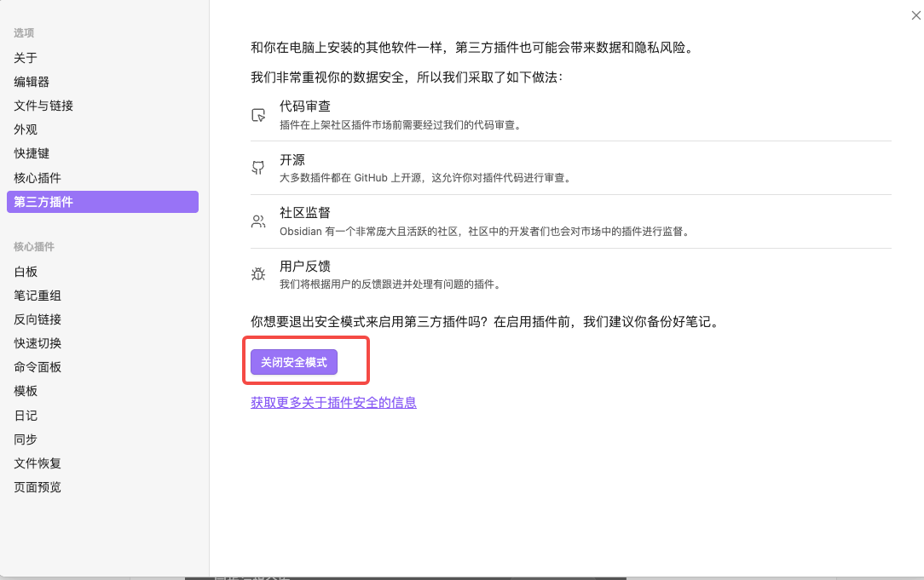This screenshot has width=924, height=580.
Task: Switch to 外观 settings
Action: coord(24,129)
